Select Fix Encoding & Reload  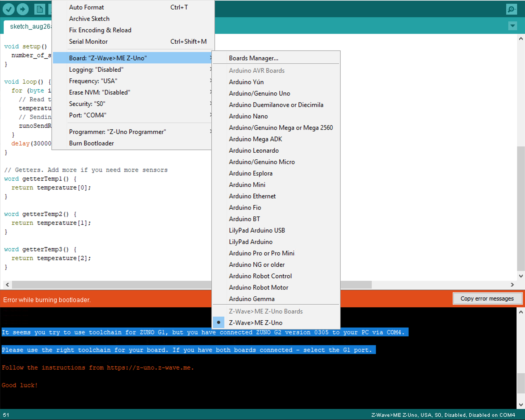point(133,30)
